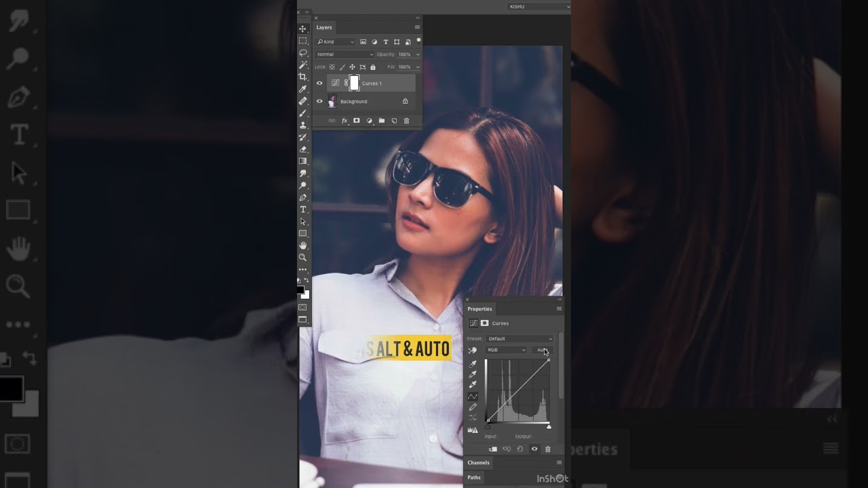This screenshot has width=868, height=488.
Task: Pick the white point eyedropper in Curves
Action: point(473,384)
